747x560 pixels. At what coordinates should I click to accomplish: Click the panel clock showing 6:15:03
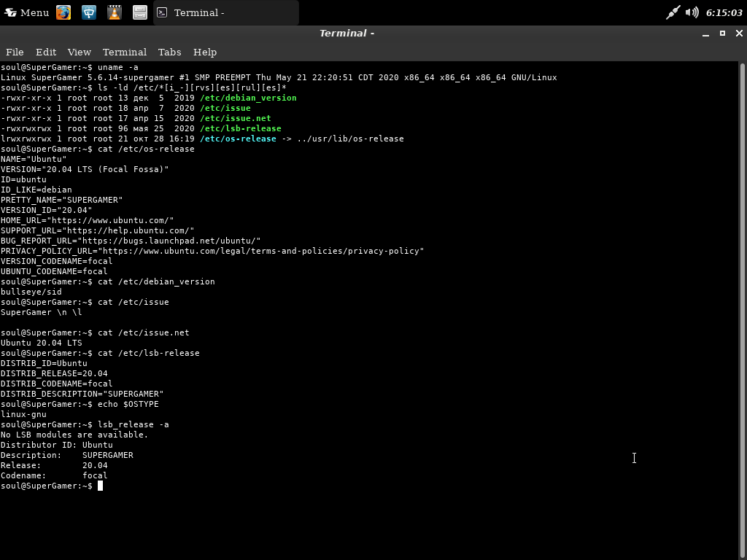(724, 13)
